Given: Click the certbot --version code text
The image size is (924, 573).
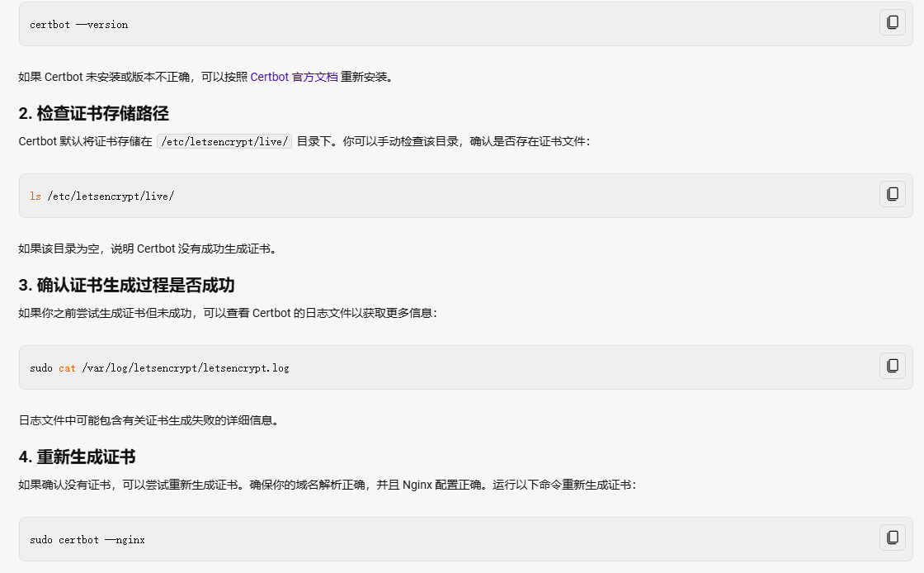Looking at the screenshot, I should (79, 25).
